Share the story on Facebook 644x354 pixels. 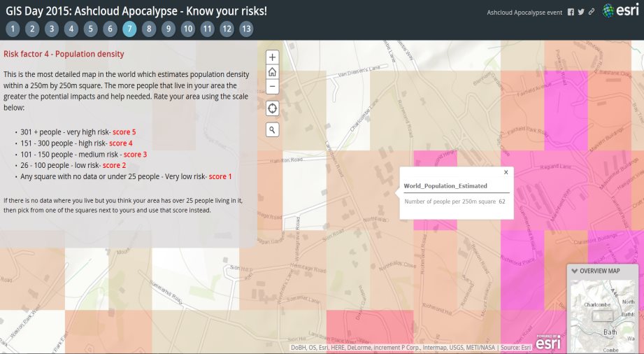571,12
